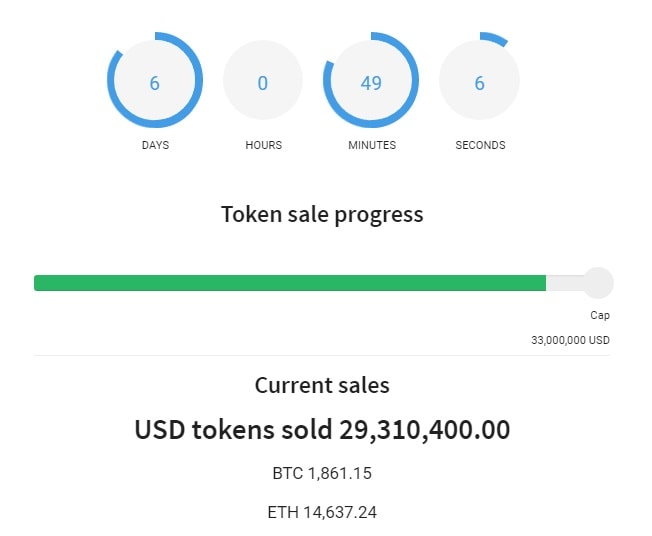Click the 33,000,000 USD cap amount

570,340
